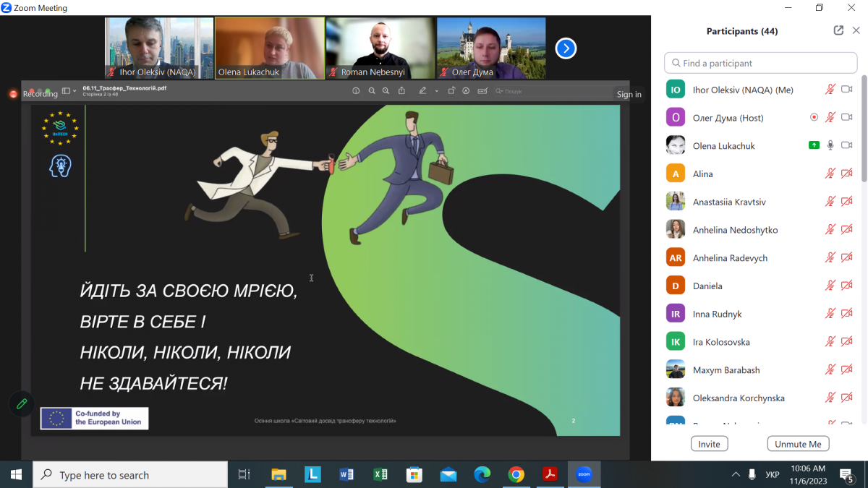Open Adobe Acrobat from the taskbar
The image size is (868, 488).
550,475
